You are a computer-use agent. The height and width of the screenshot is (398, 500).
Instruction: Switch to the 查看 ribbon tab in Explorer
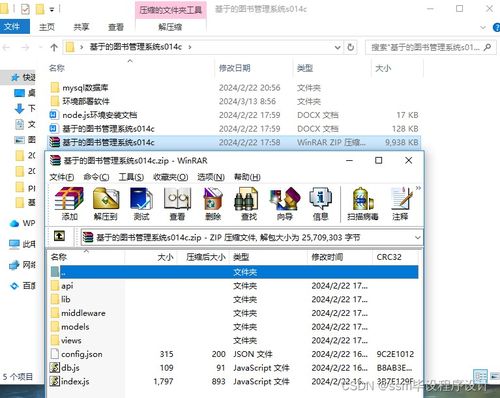116,27
